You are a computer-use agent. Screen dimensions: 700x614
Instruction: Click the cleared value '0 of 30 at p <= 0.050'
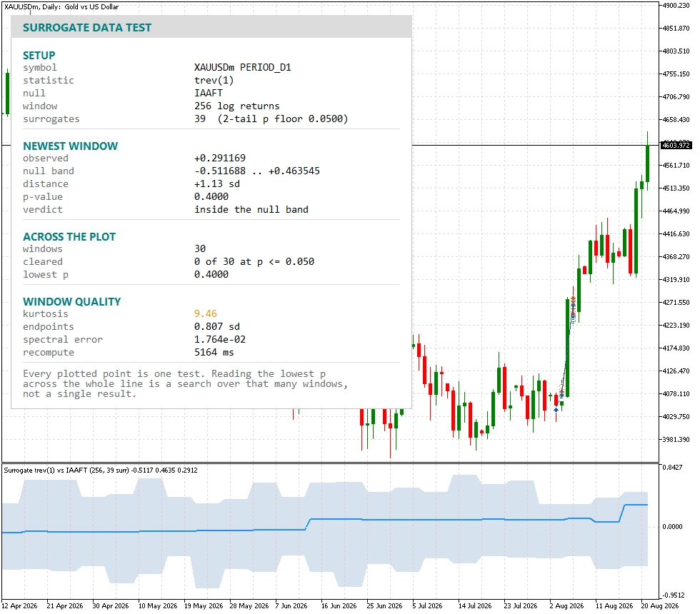coord(254,261)
